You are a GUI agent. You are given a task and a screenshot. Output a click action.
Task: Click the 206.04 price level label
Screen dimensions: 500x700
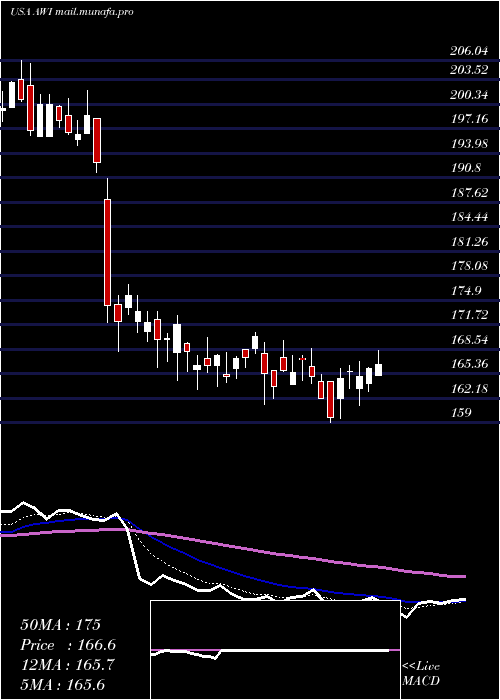pos(468,51)
